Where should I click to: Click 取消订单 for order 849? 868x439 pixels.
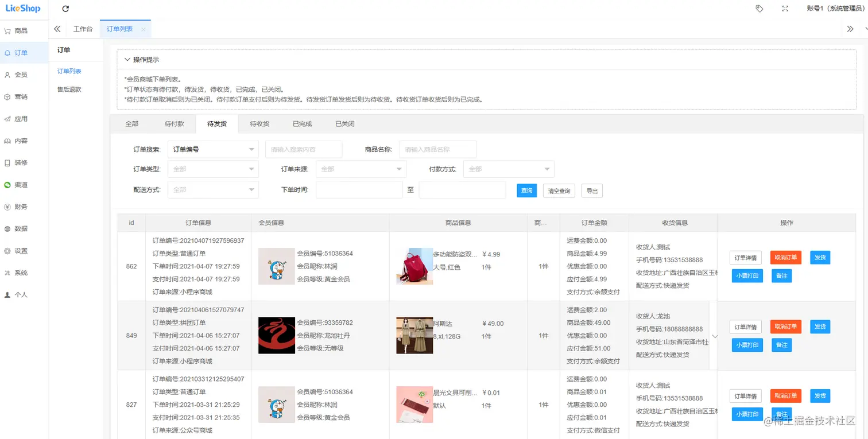[x=786, y=327]
